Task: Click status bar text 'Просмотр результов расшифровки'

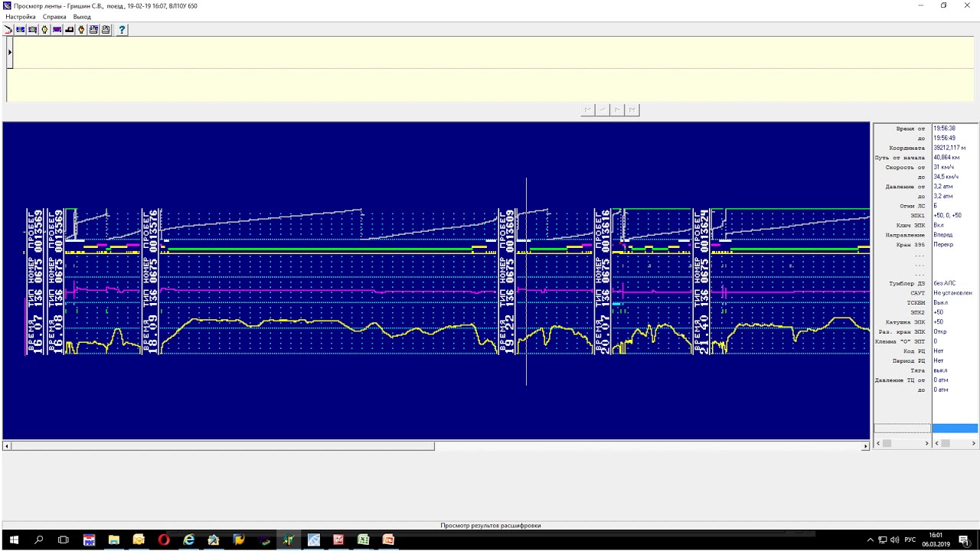Action: point(491,526)
